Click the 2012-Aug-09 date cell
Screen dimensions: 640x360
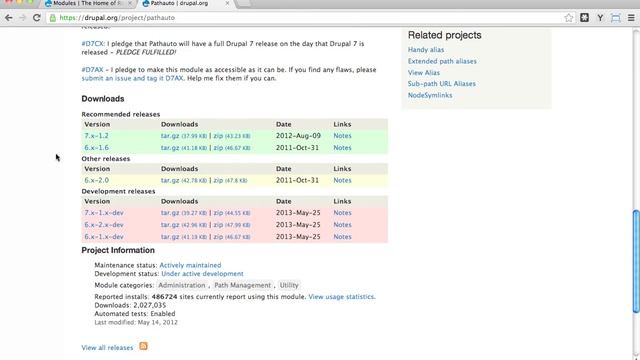[298, 136]
